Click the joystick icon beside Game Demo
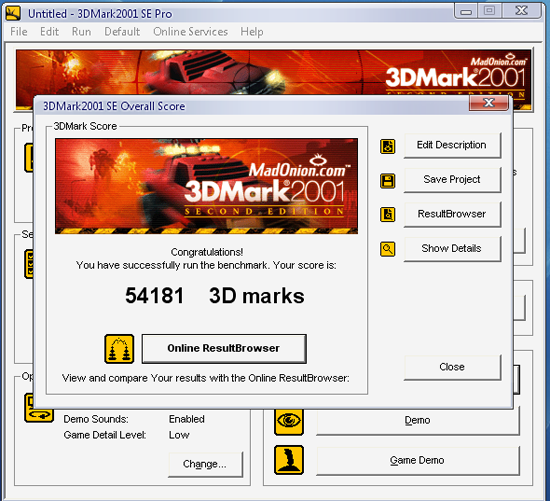Viewport: 550px width, 501px height. click(x=289, y=460)
